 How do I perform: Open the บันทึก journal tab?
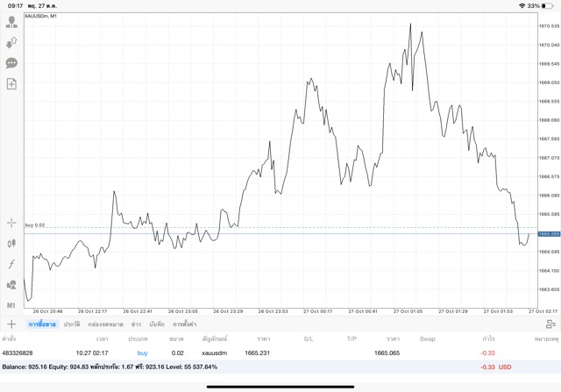158,324
